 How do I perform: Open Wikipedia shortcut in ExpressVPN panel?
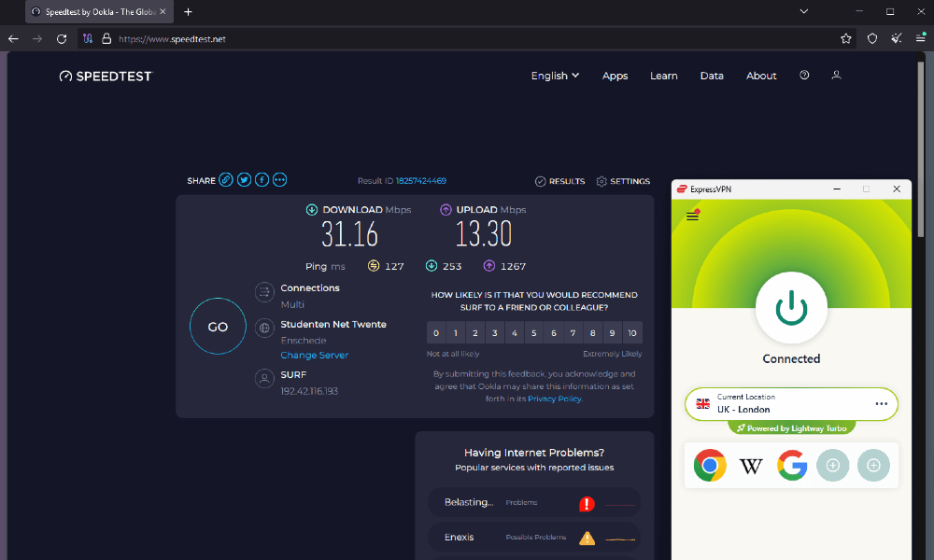[751, 465]
